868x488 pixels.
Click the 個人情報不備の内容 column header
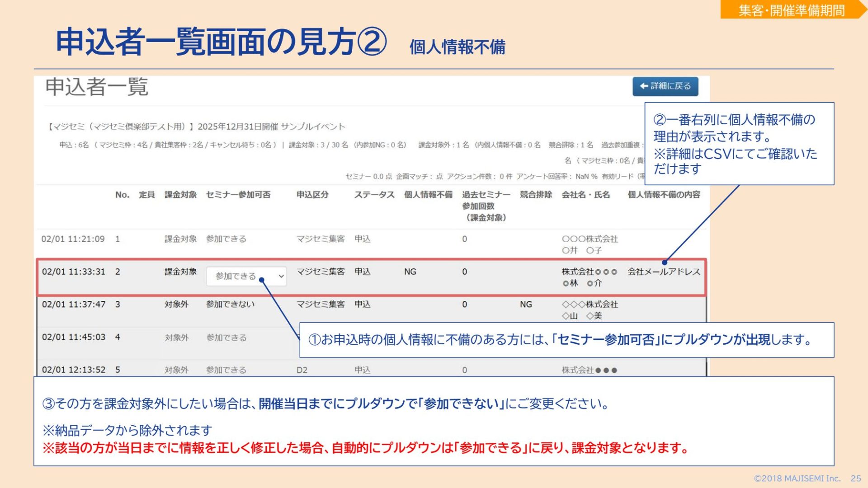pos(664,195)
